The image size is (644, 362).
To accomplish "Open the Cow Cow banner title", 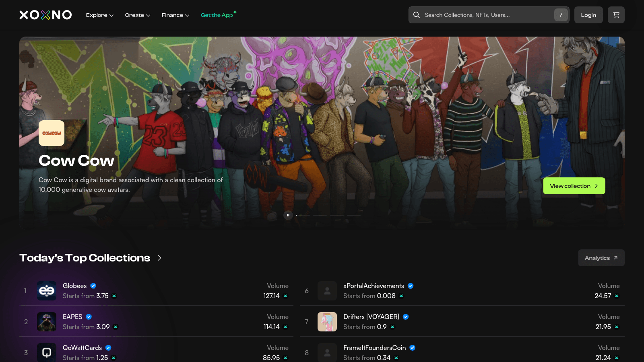I will [76, 160].
